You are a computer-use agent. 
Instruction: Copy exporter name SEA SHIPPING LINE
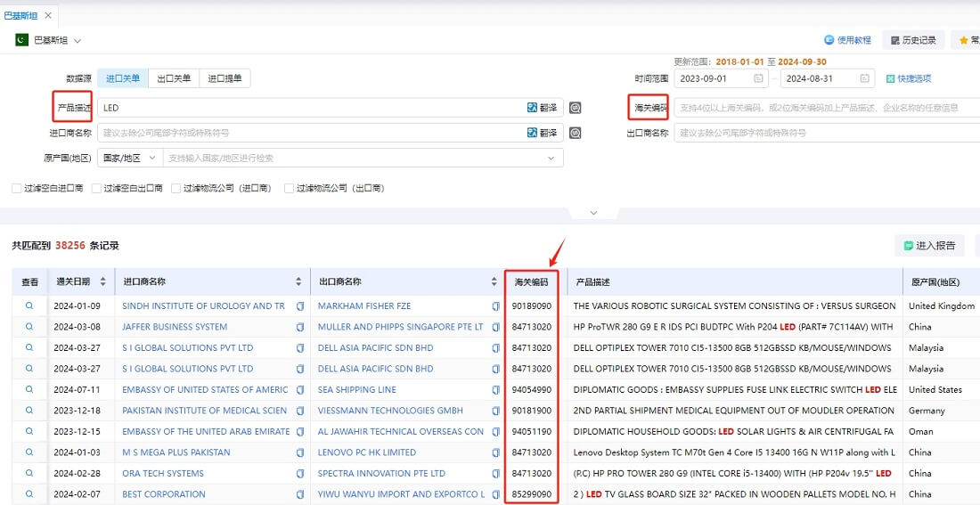[495, 390]
